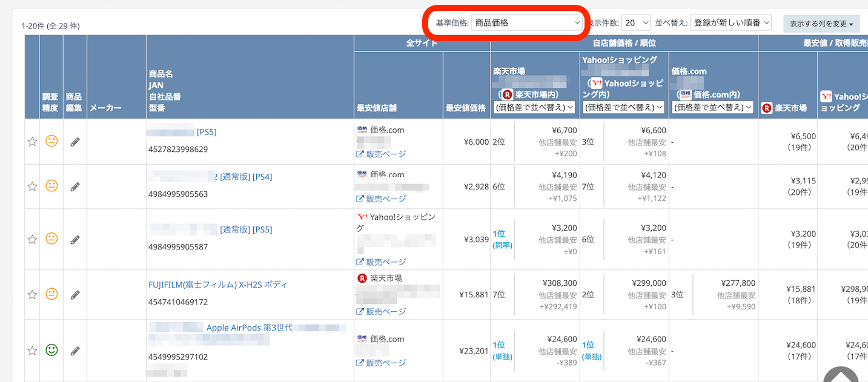Click the pencil edit icon for the AirPods row
The height and width of the screenshot is (382, 868).
click(75, 351)
